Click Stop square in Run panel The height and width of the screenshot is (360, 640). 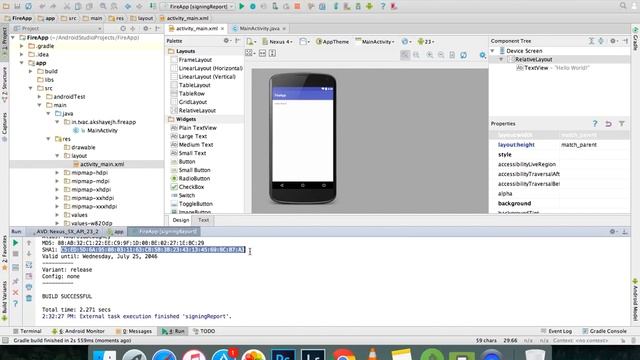pyautogui.click(x=16, y=254)
